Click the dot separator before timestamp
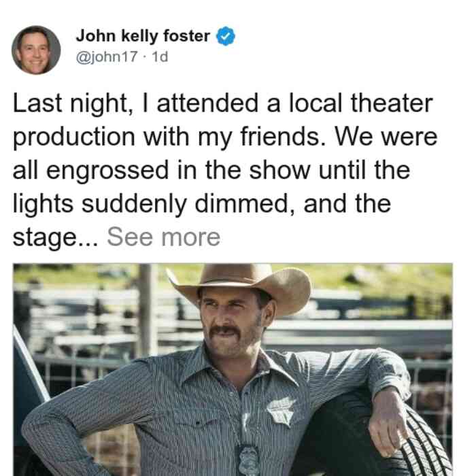The width and height of the screenshot is (476, 476). coord(144,56)
